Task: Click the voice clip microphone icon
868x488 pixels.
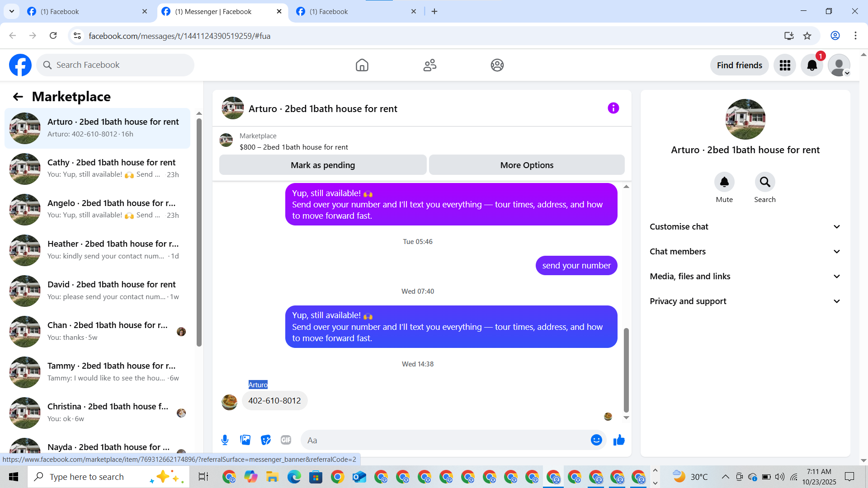Action: coord(225,440)
